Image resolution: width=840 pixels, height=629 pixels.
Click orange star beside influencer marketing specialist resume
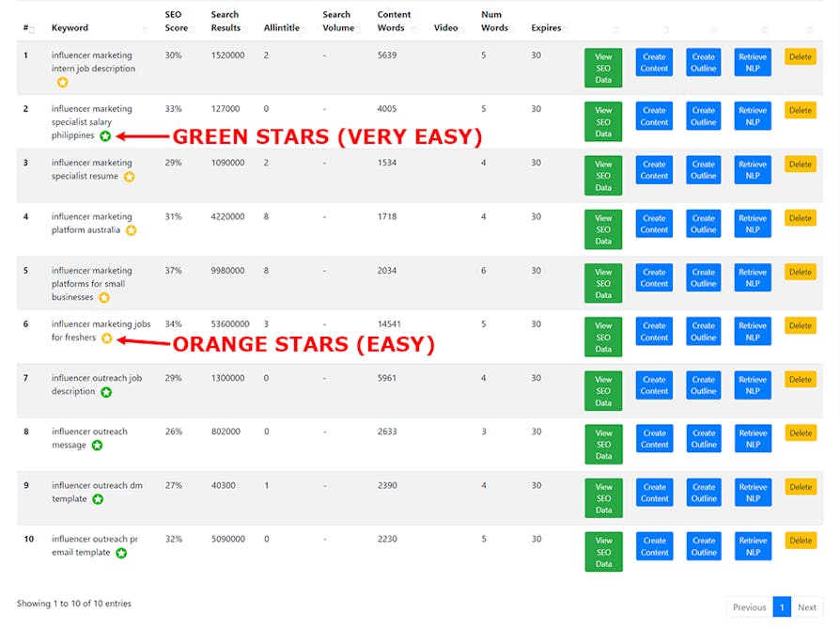pyautogui.click(x=129, y=177)
